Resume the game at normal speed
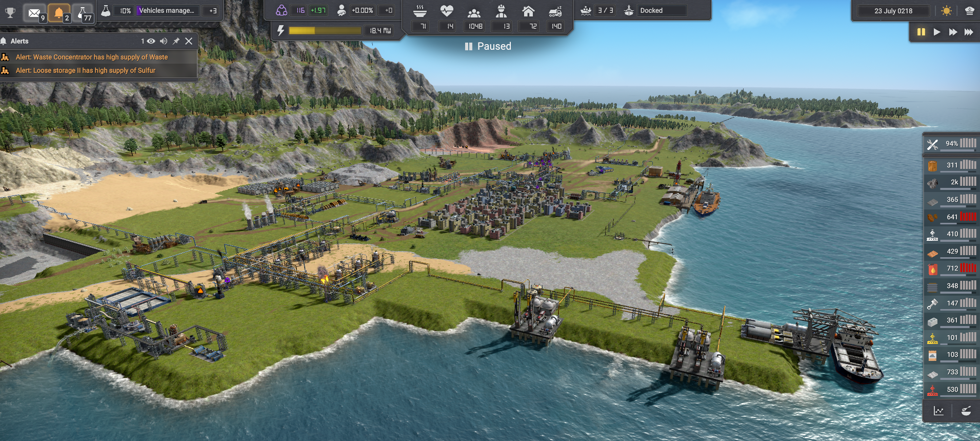 [x=937, y=32]
